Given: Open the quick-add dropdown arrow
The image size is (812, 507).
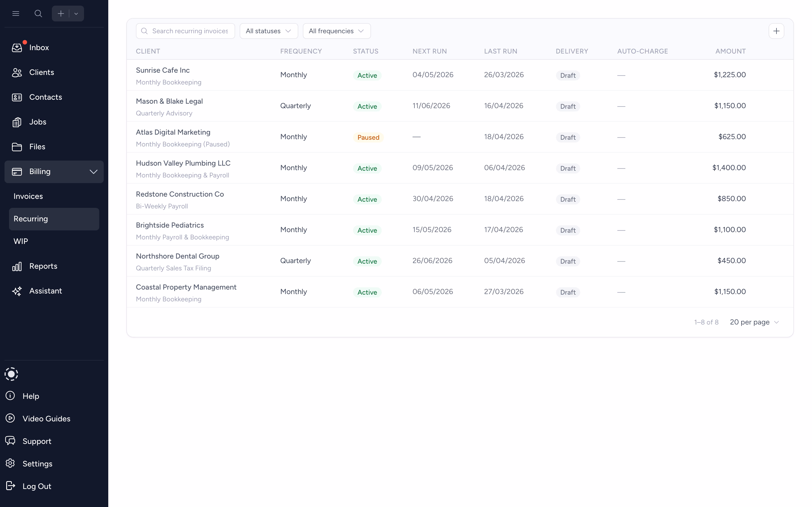Looking at the screenshot, I should tap(76, 14).
